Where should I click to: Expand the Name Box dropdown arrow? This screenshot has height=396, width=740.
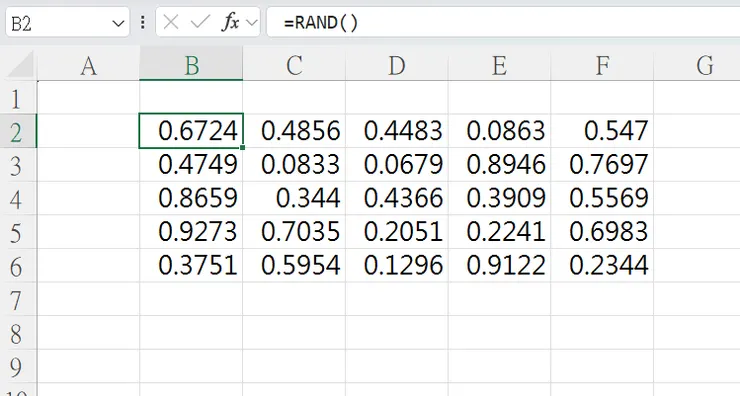(x=118, y=23)
